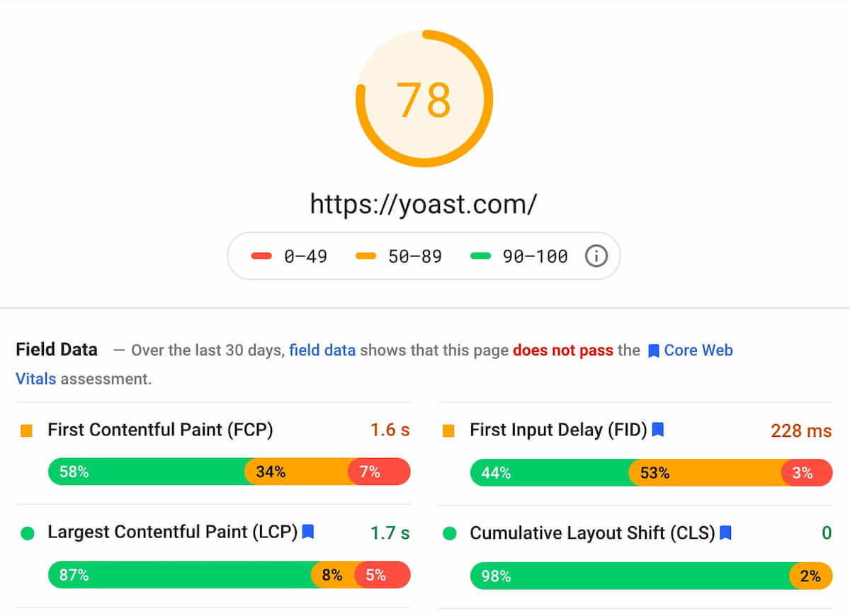Click the 53% orange segment of FID bar

click(705, 472)
